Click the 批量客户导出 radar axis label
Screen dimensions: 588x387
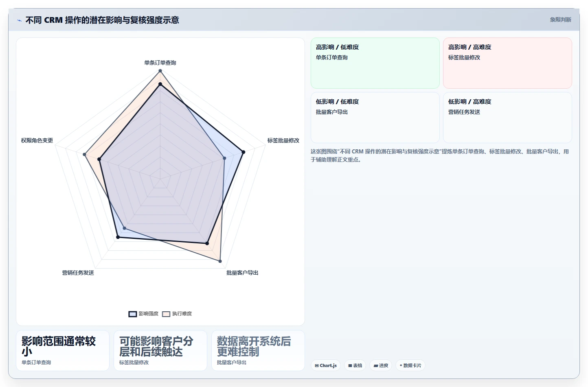[x=242, y=273]
